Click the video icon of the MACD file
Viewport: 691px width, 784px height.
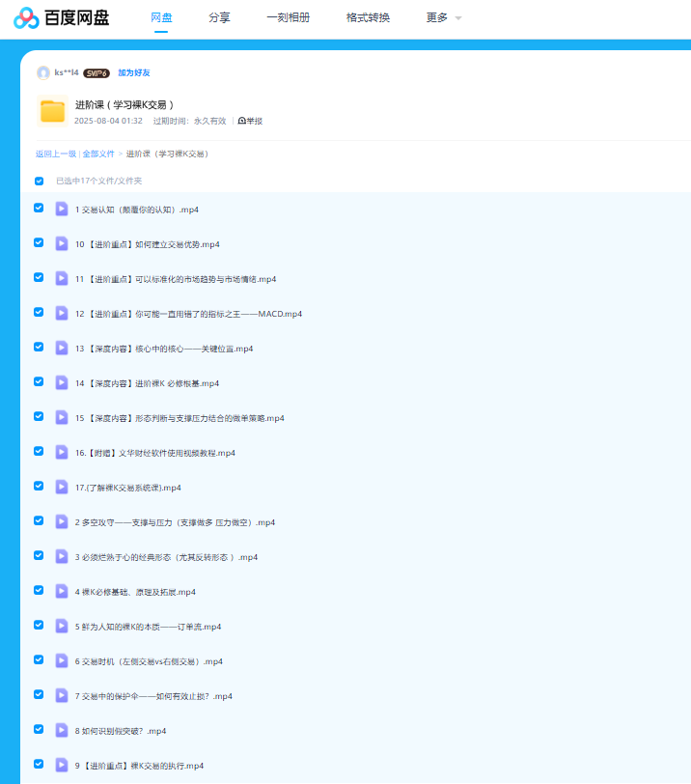62,314
